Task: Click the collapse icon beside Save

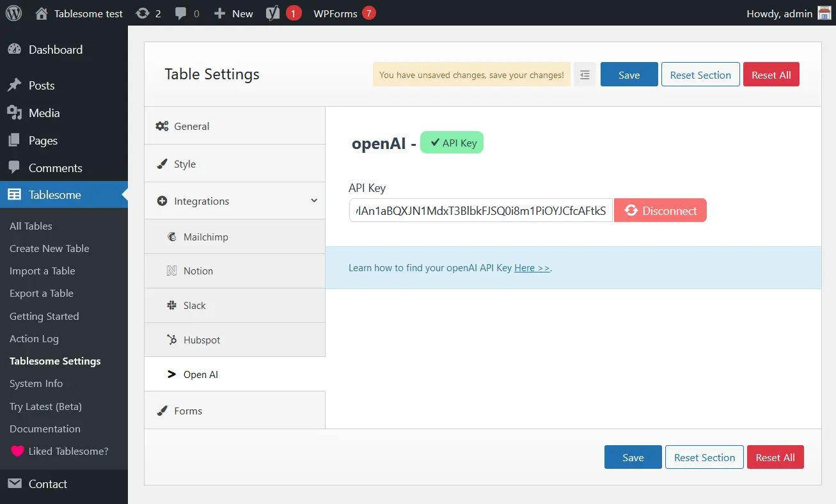Action: (584, 74)
